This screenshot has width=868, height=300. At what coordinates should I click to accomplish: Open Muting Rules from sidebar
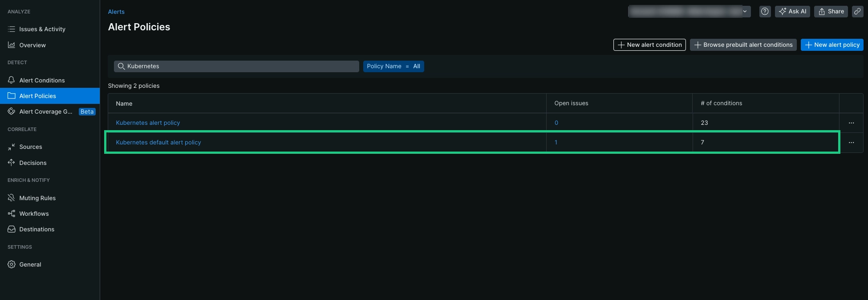pyautogui.click(x=37, y=198)
